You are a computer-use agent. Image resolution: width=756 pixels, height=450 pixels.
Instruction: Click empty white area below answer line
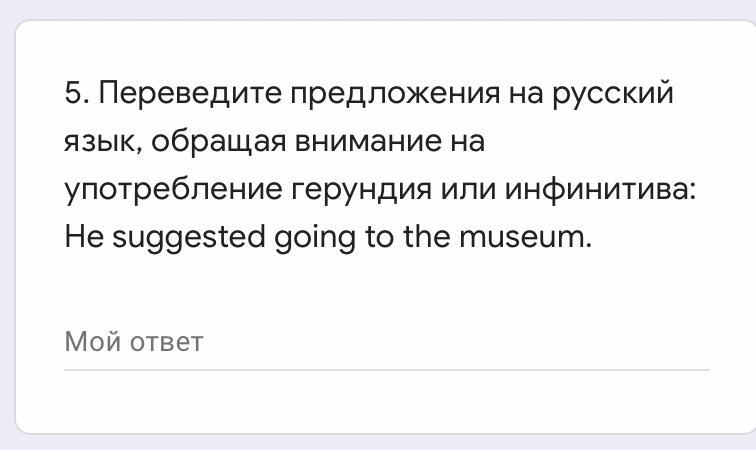386,403
